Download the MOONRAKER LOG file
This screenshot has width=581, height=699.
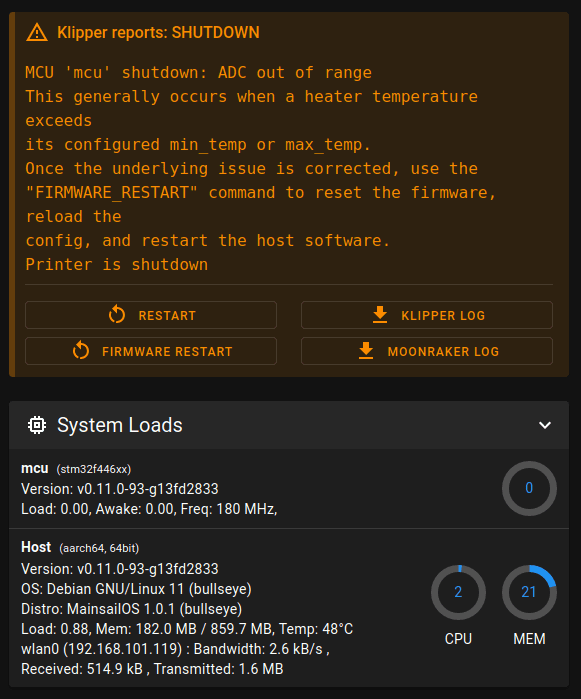click(427, 351)
